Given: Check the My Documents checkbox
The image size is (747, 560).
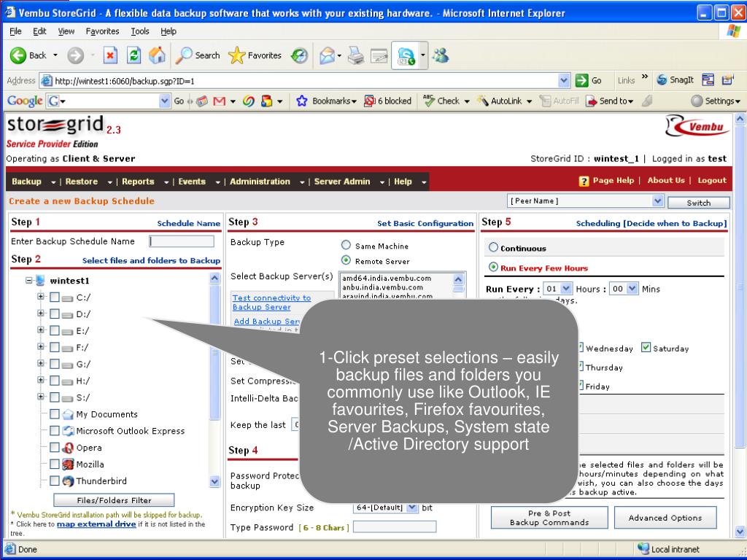Looking at the screenshot, I should (x=54, y=414).
